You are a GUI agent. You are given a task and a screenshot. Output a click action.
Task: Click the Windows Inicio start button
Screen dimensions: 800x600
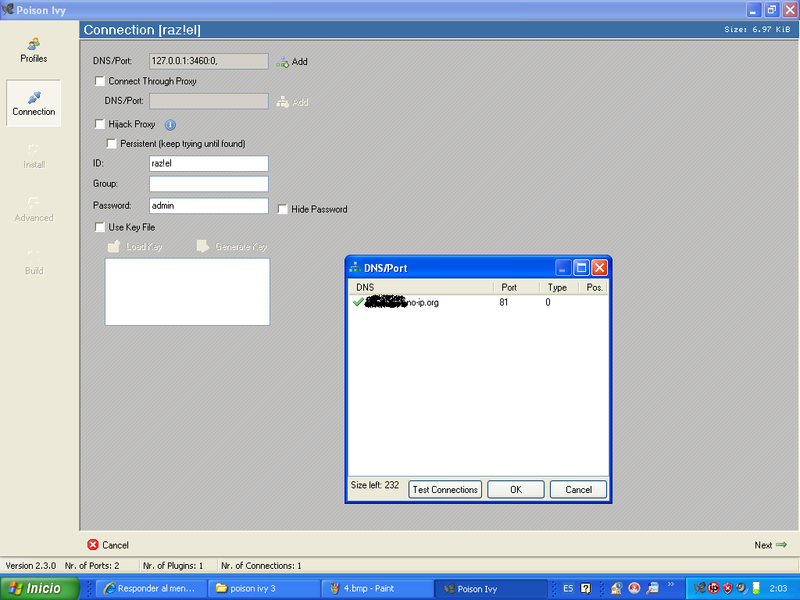coord(40,588)
